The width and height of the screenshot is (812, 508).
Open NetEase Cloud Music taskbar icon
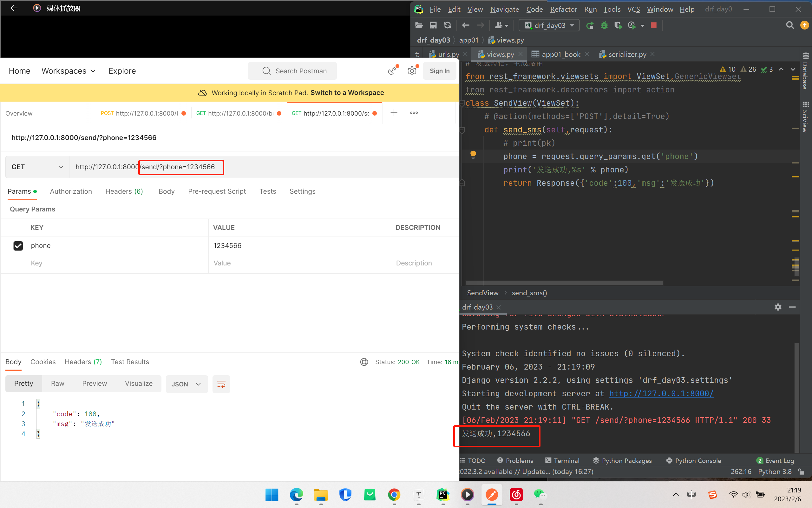pyautogui.click(x=516, y=495)
